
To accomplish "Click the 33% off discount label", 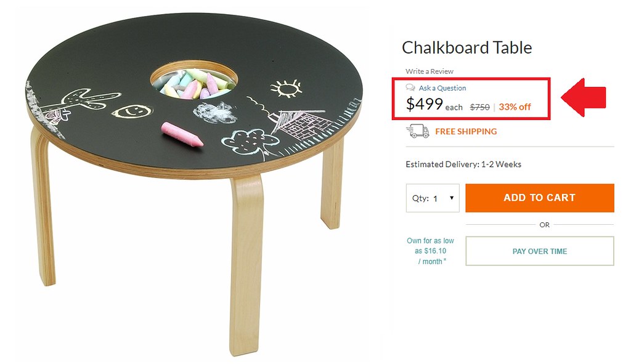I will point(515,106).
